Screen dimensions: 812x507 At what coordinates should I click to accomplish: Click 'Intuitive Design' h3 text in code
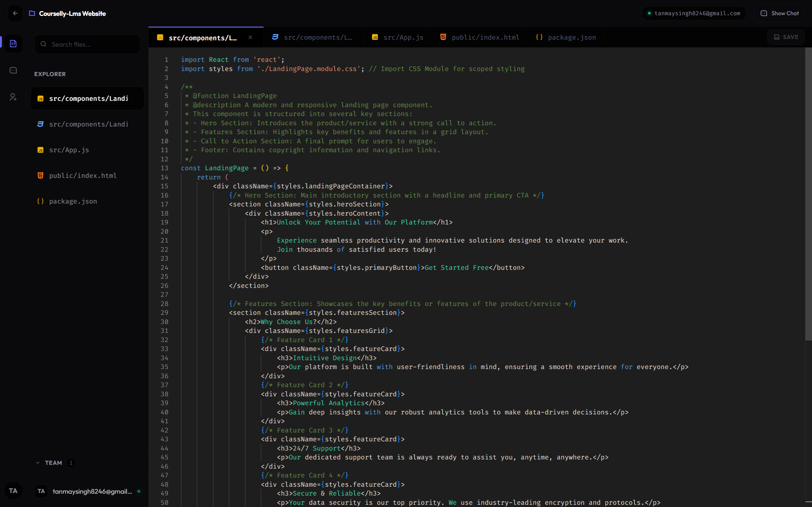(x=325, y=358)
